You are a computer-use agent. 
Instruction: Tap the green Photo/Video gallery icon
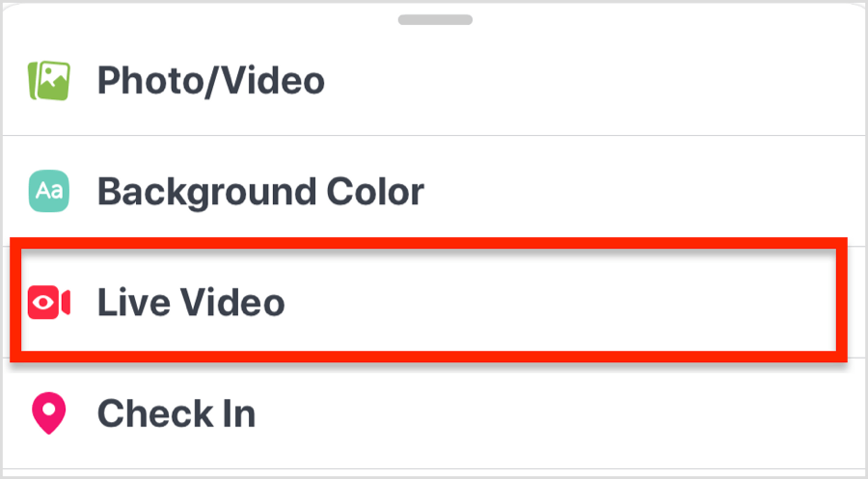[49, 81]
